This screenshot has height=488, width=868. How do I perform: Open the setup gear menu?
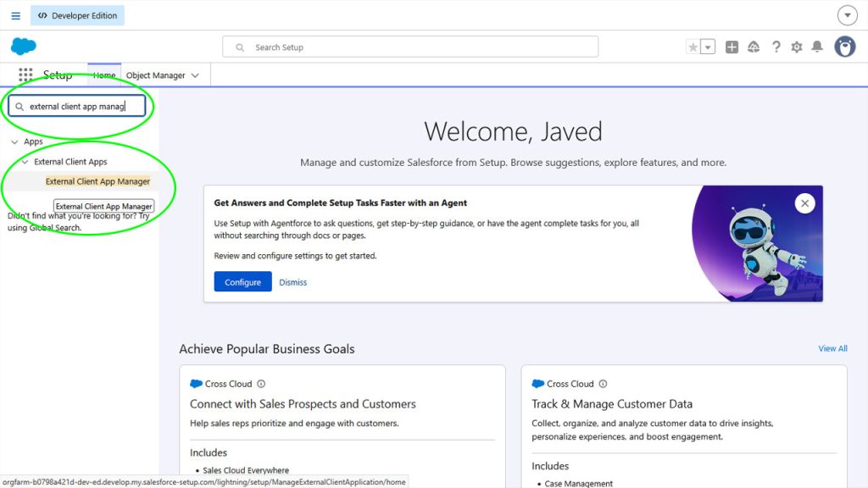pyautogui.click(x=797, y=47)
